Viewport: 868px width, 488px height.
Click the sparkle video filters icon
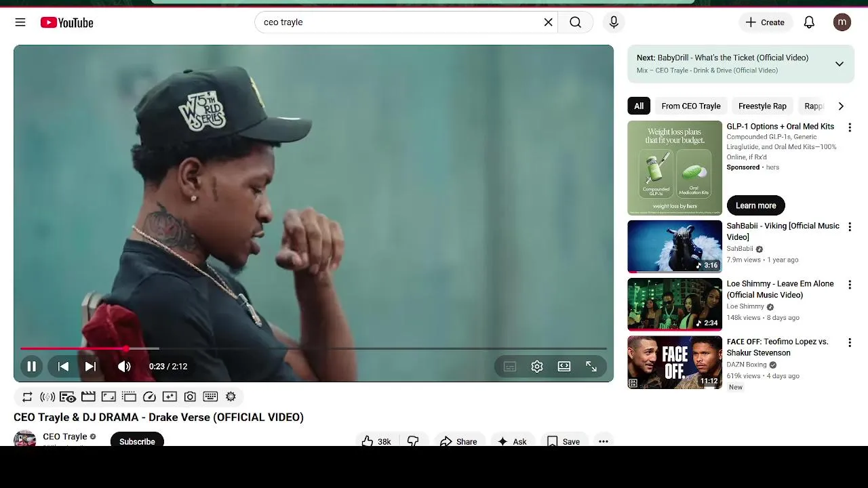pyautogui.click(x=170, y=396)
